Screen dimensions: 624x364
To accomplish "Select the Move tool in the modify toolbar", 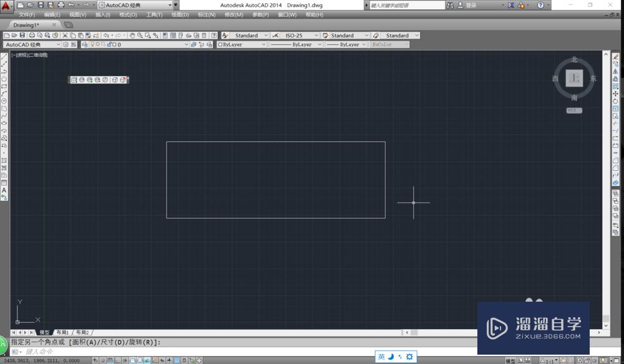I will [616, 93].
